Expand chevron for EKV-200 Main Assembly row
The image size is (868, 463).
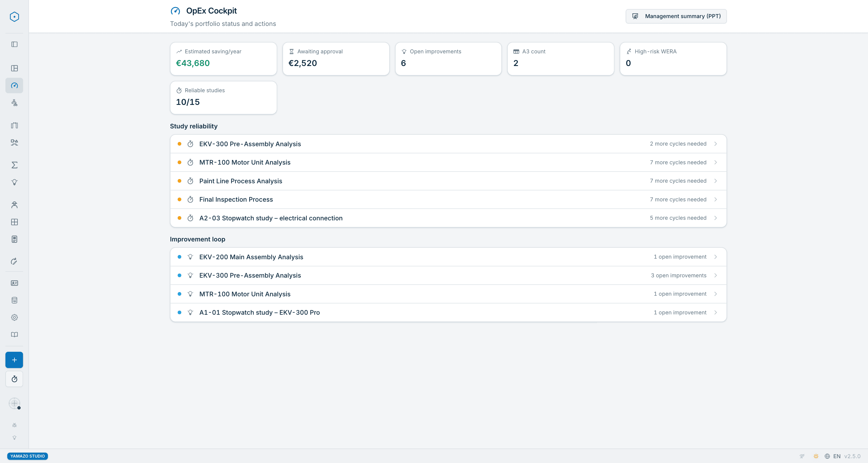click(x=715, y=257)
